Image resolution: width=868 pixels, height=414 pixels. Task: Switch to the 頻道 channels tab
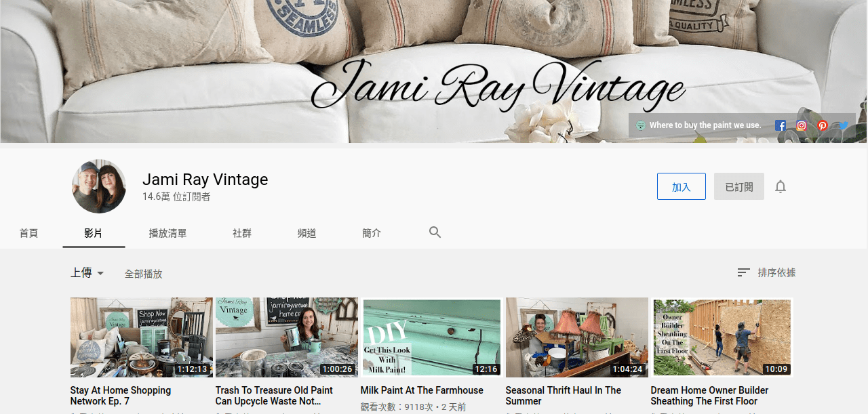[307, 233]
